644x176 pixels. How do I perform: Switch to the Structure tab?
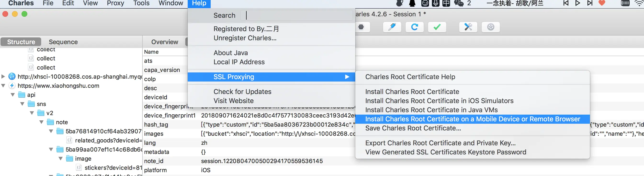pos(21,42)
